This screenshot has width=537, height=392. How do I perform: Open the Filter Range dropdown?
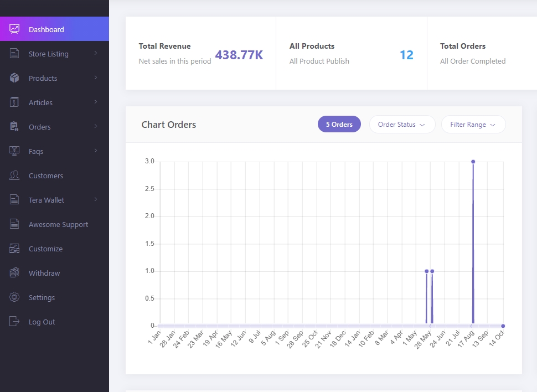(x=473, y=125)
